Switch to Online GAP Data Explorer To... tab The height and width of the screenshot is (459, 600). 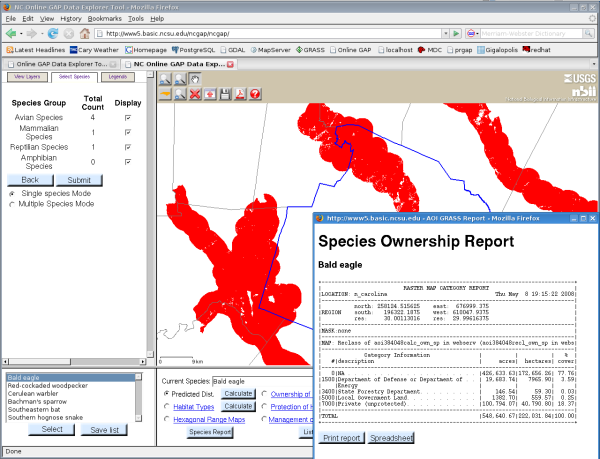click(x=62, y=64)
